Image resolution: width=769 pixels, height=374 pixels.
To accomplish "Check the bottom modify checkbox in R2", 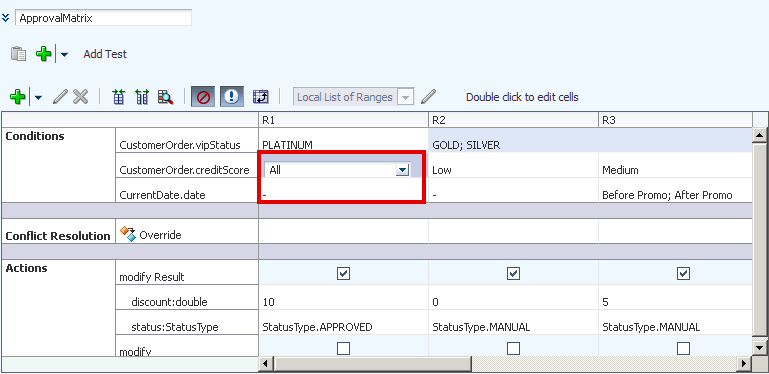I will coord(513,348).
